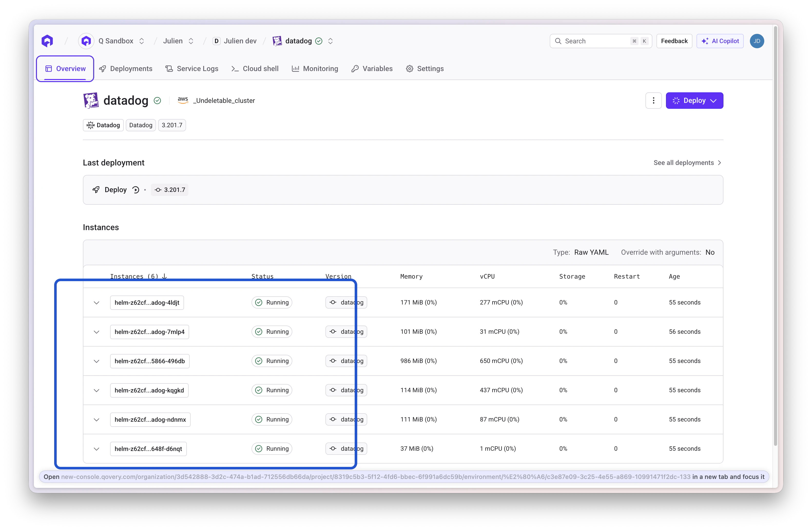The height and width of the screenshot is (531, 812).
Task: Switch to the Deployments tab
Action: [x=125, y=68]
